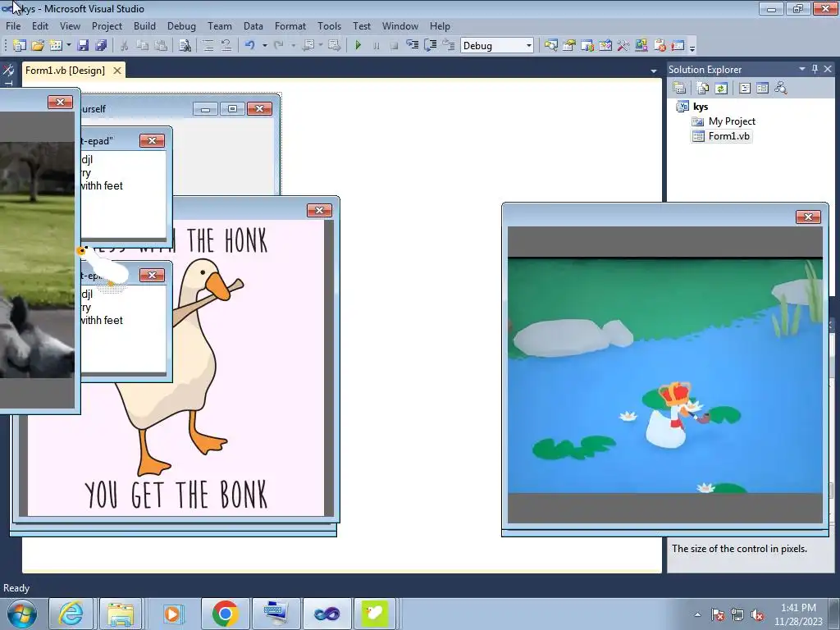Click the Break All pause icon
The image size is (840, 630).
[x=376, y=46]
